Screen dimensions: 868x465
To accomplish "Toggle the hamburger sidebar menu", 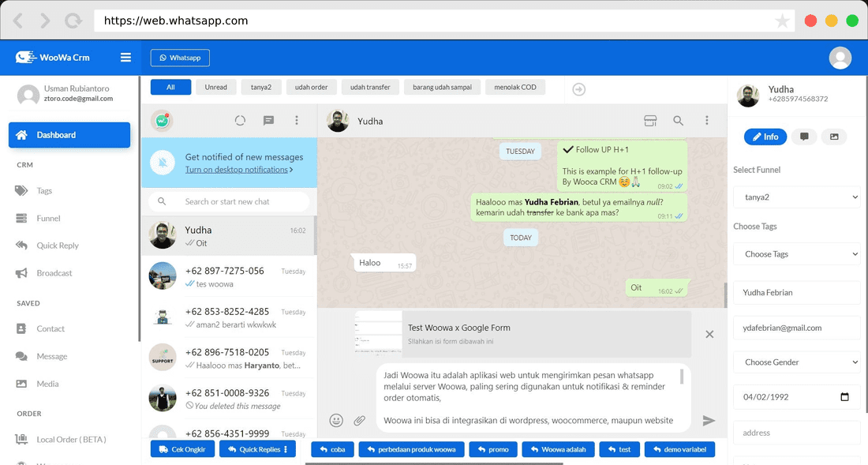I will [x=125, y=58].
